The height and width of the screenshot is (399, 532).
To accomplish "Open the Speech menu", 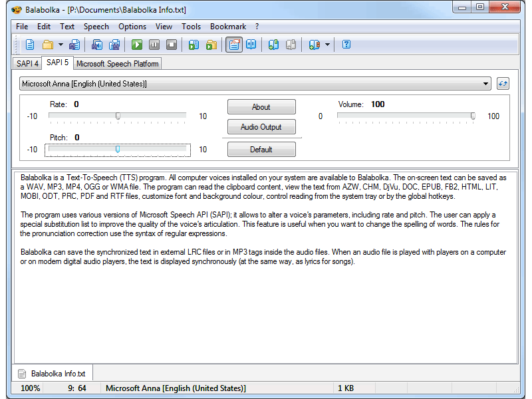I will (x=96, y=27).
